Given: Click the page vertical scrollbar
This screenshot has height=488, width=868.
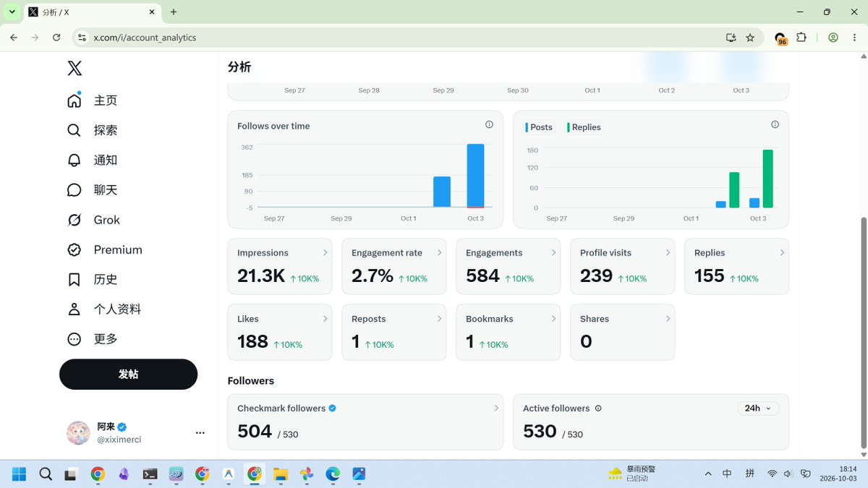Looking at the screenshot, I should (x=862, y=335).
